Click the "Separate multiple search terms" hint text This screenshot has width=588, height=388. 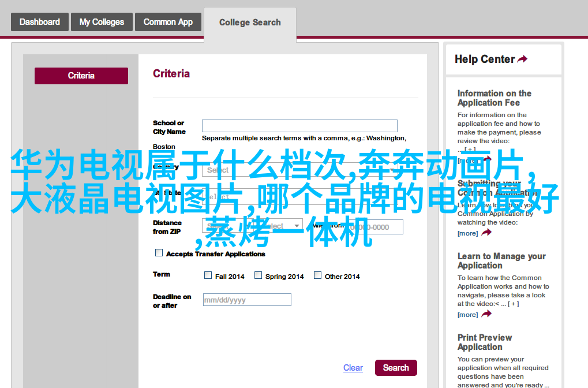[304, 138]
